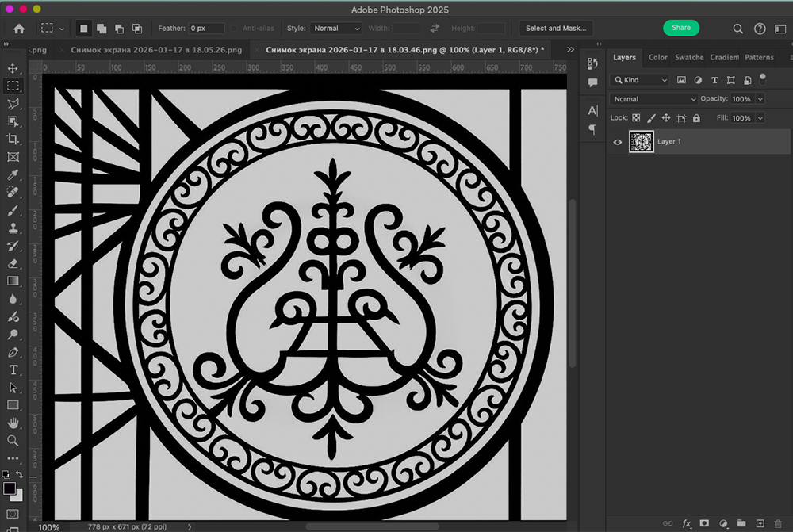This screenshot has width=793, height=532.
Task: Open the Comments panel icon
Action: [x=592, y=82]
